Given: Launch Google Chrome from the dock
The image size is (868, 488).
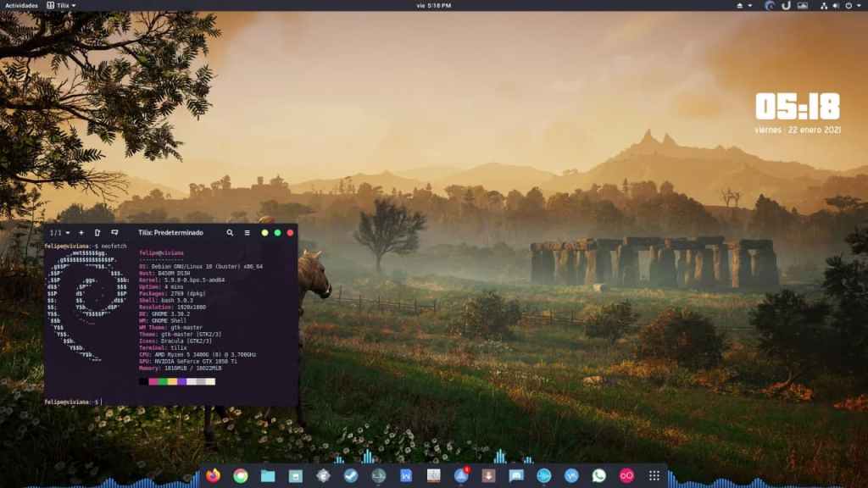Looking at the screenshot, I should tap(241, 475).
